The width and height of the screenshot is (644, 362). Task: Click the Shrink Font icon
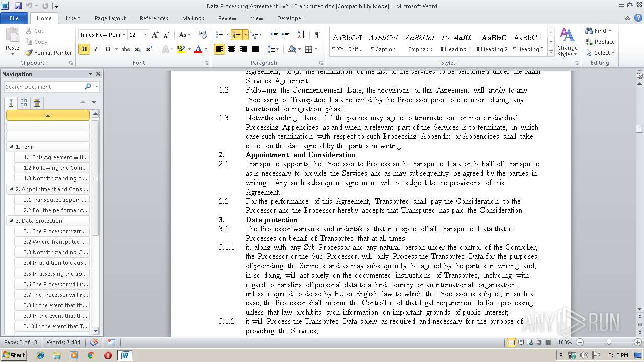(x=167, y=35)
